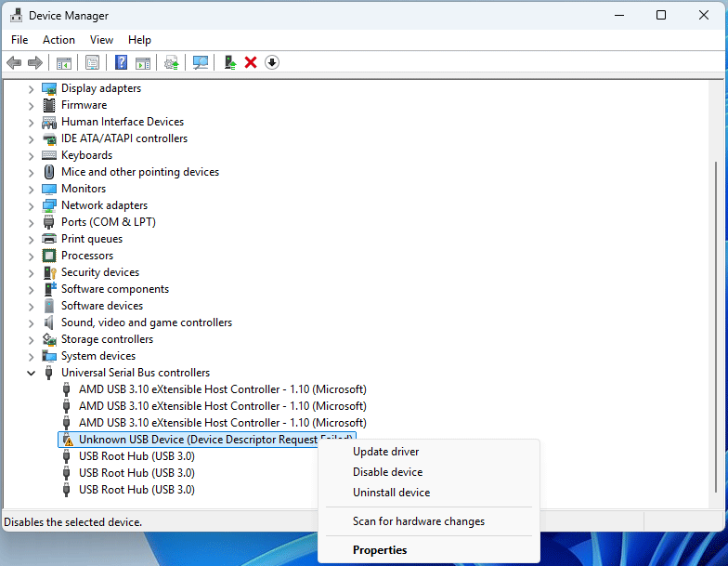Viewport: 728px width, 566px height.
Task: Click the disable device down-arrow icon
Action: point(272,62)
